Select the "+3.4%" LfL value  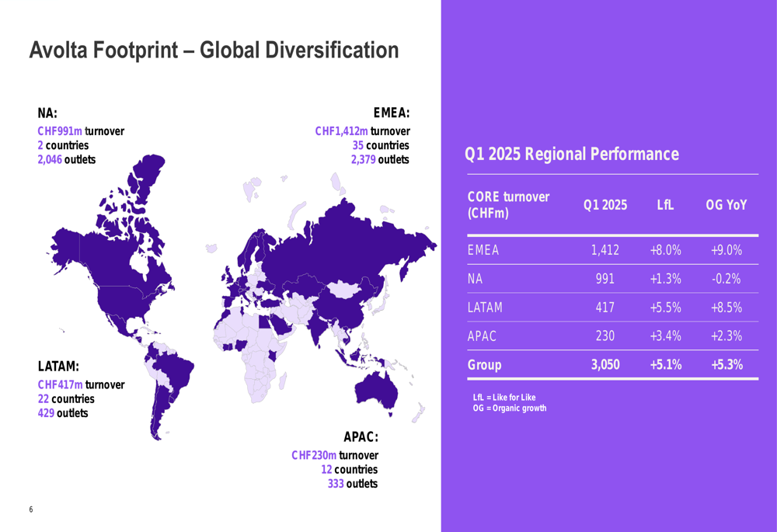[x=666, y=336]
